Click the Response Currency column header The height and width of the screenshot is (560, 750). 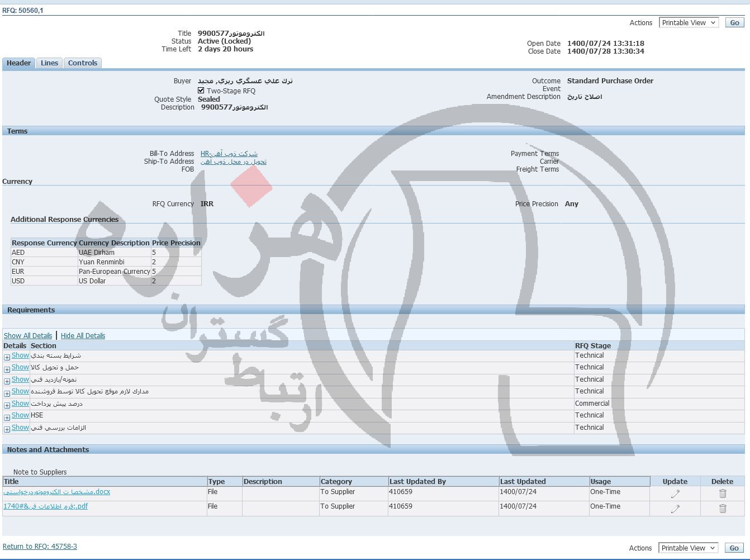pos(44,243)
